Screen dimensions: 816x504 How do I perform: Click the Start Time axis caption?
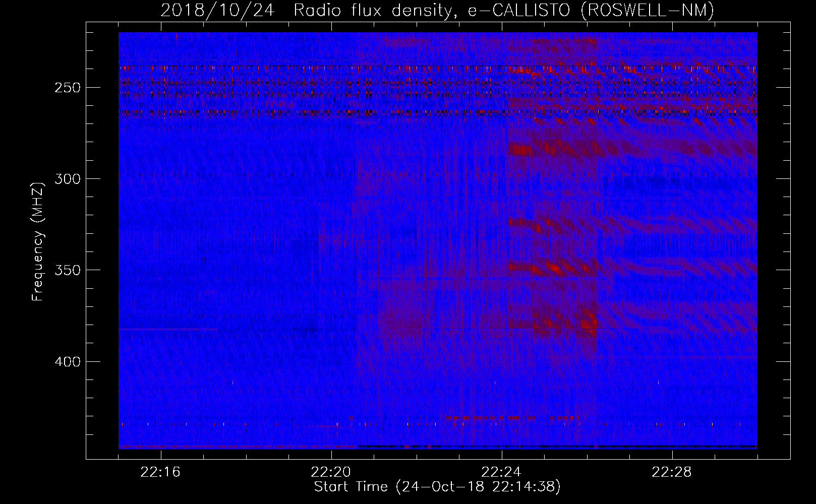tap(437, 487)
